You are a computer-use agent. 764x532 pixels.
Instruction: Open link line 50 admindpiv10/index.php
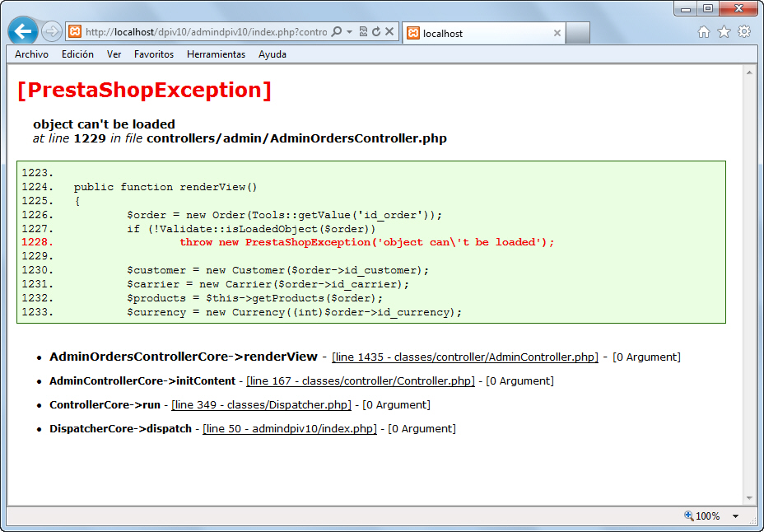point(290,429)
